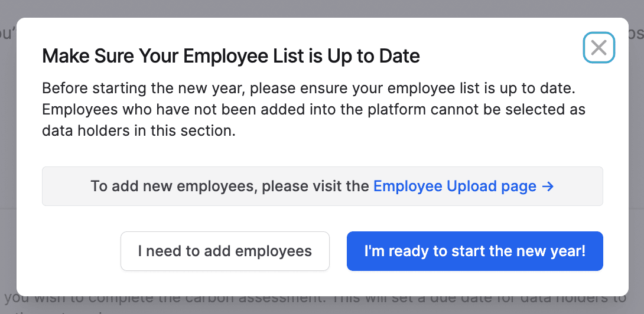Dismiss the modal using the X icon
The height and width of the screenshot is (314, 644).
[x=599, y=47]
